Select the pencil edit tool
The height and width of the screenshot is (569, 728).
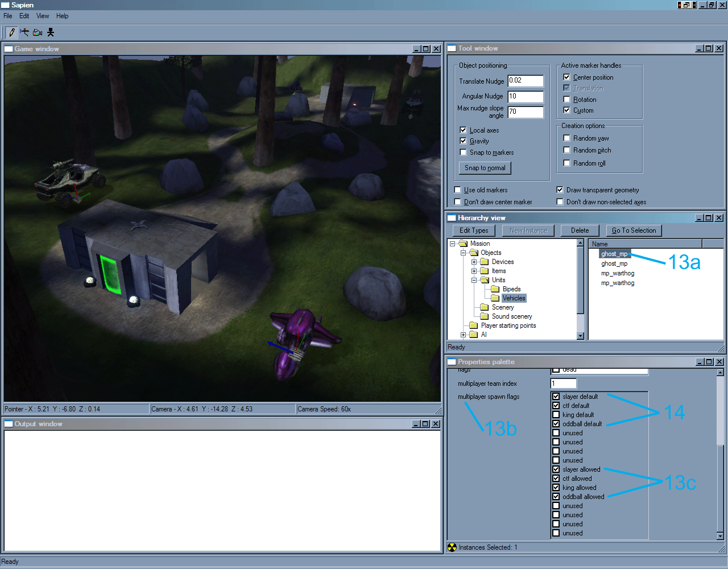pos(11,32)
